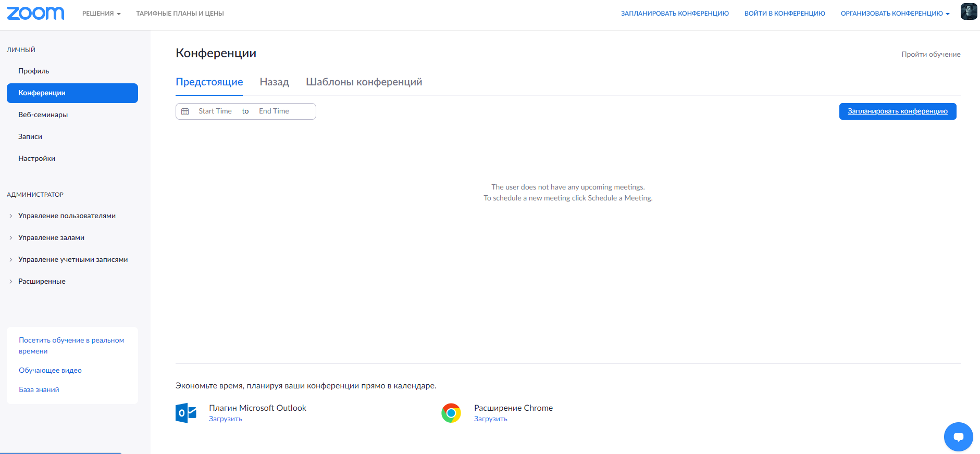Click Расширение Chrome text
Image resolution: width=980 pixels, height=454 pixels.
click(513, 408)
